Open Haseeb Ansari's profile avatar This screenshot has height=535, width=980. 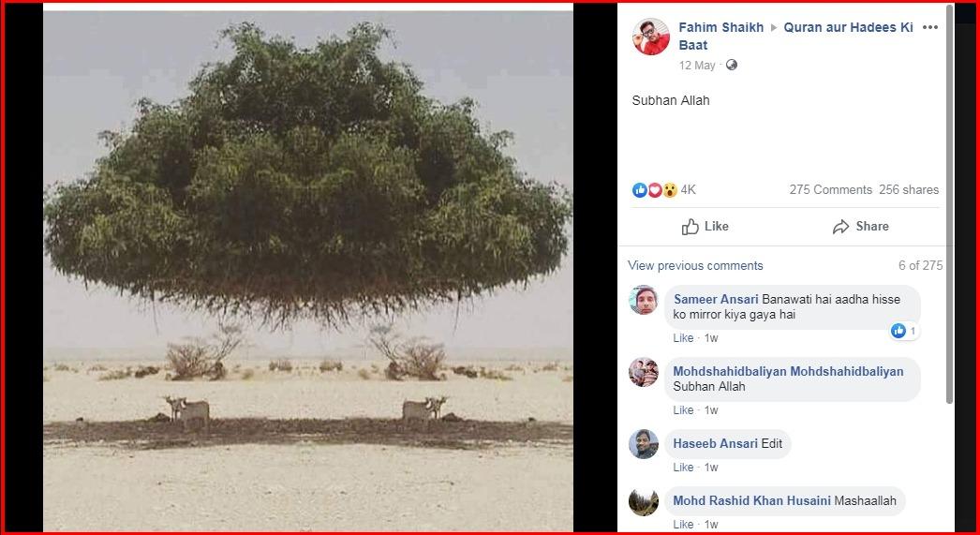click(x=643, y=444)
